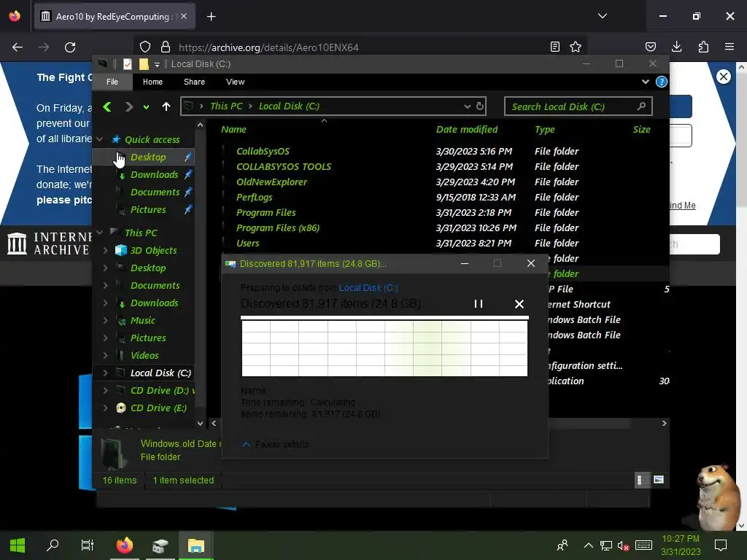The height and width of the screenshot is (560, 747).
Task: Cancel the delete operation with X
Action: click(x=519, y=304)
